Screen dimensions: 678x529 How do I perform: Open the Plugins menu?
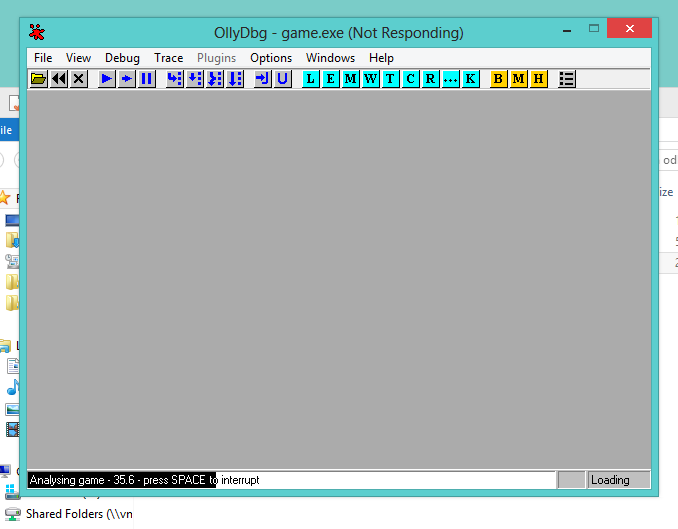click(216, 58)
